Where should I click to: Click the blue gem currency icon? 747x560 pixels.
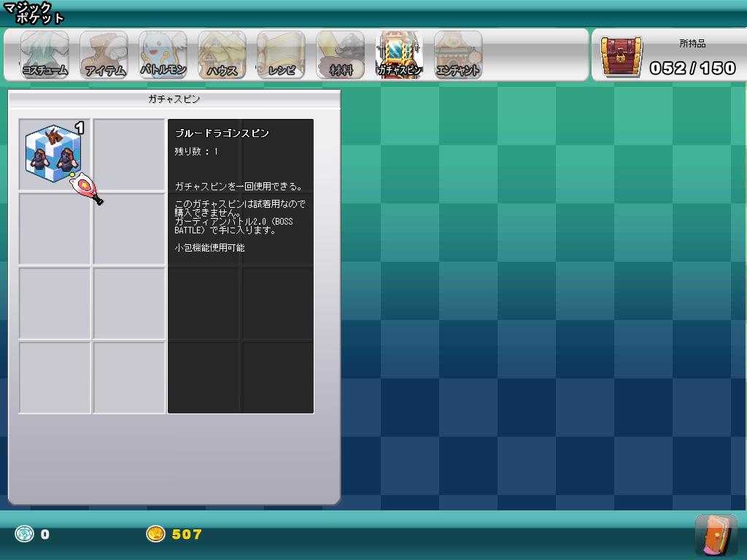click(x=24, y=534)
